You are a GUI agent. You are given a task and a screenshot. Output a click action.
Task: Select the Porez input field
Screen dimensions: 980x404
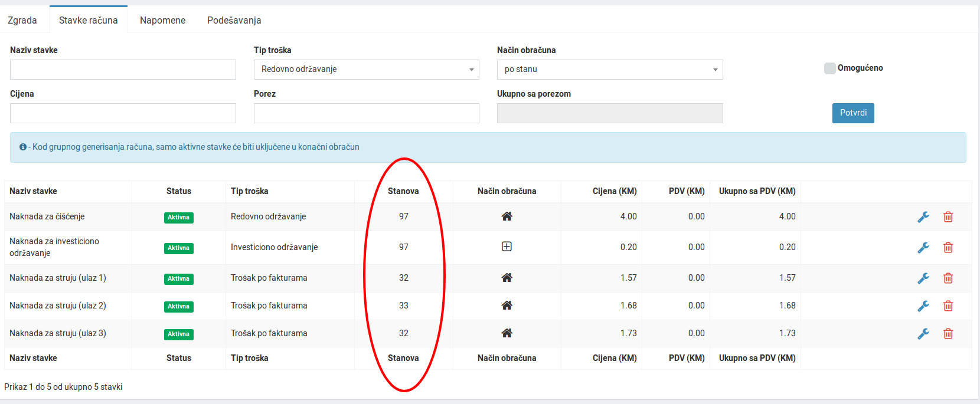(366, 113)
